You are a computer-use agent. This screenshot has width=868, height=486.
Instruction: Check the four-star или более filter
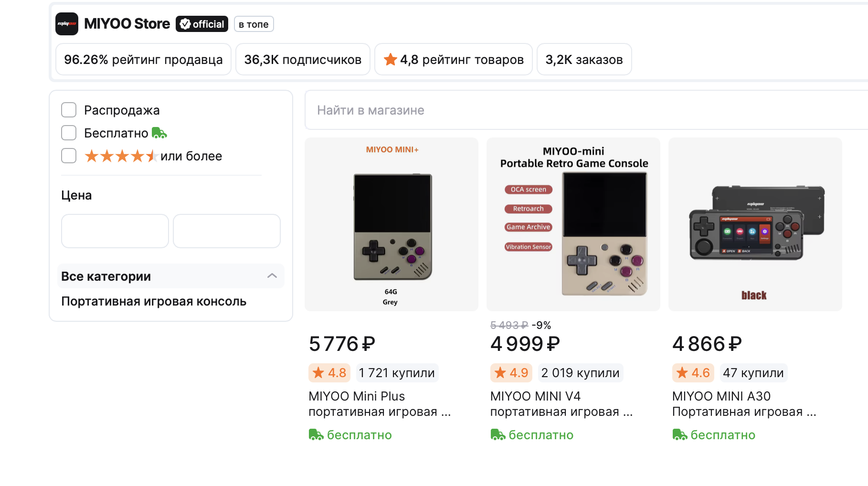[x=69, y=156]
